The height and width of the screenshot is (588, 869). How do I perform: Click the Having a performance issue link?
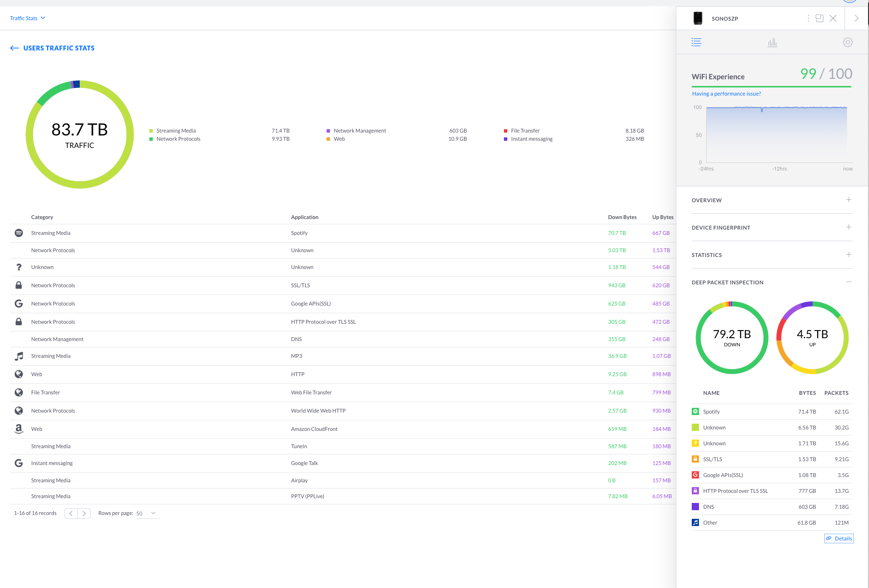pos(726,94)
